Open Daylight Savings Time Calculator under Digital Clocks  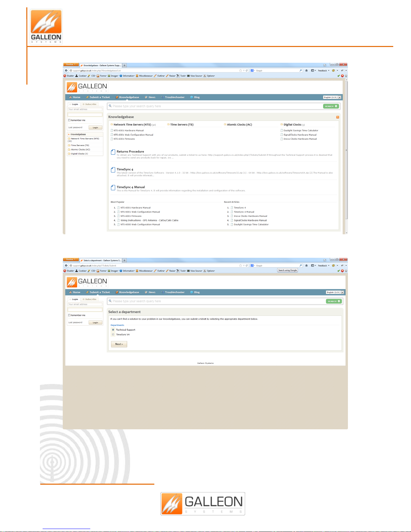[301, 131]
